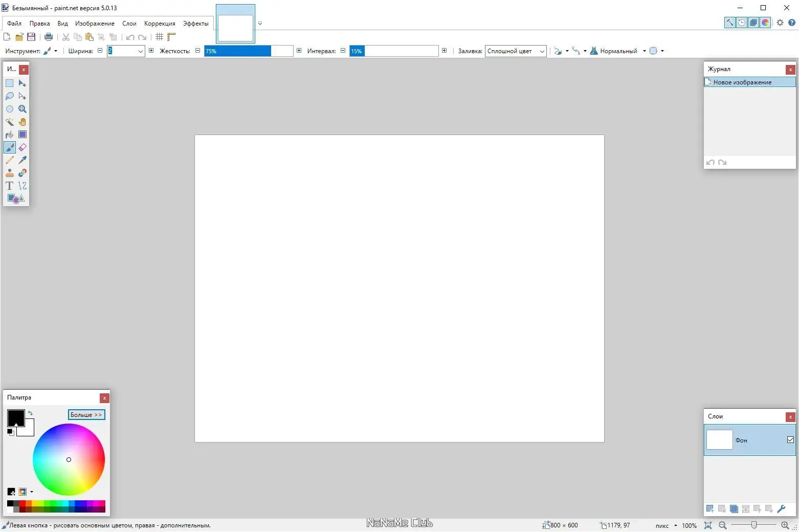Activate the Clone Stamp tool
The image size is (799, 532).
[9, 173]
